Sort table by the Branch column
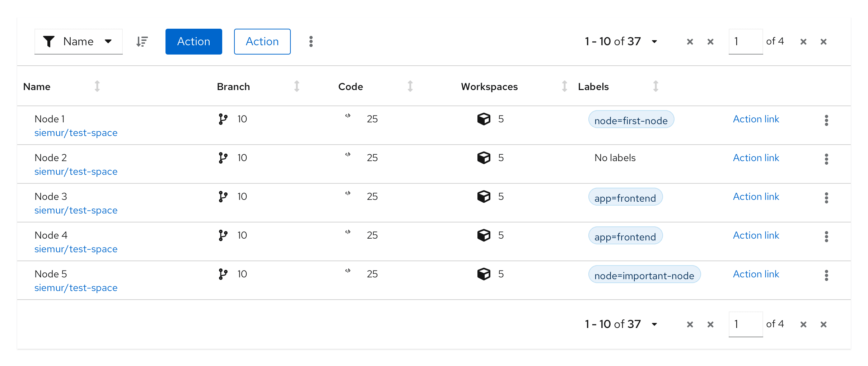The image size is (868, 366). (297, 86)
